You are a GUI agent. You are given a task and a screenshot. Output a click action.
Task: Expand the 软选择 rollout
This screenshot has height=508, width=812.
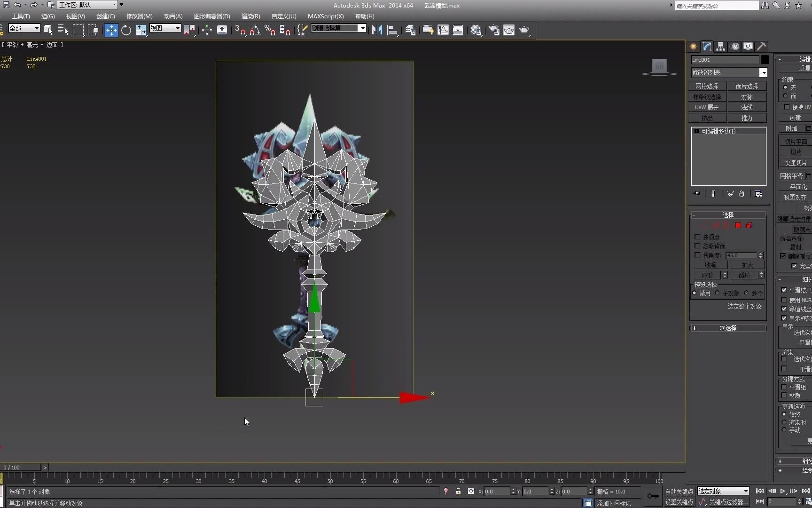point(728,328)
